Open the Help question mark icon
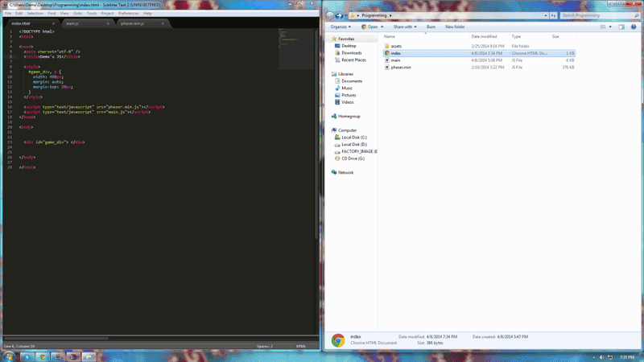 [634, 27]
